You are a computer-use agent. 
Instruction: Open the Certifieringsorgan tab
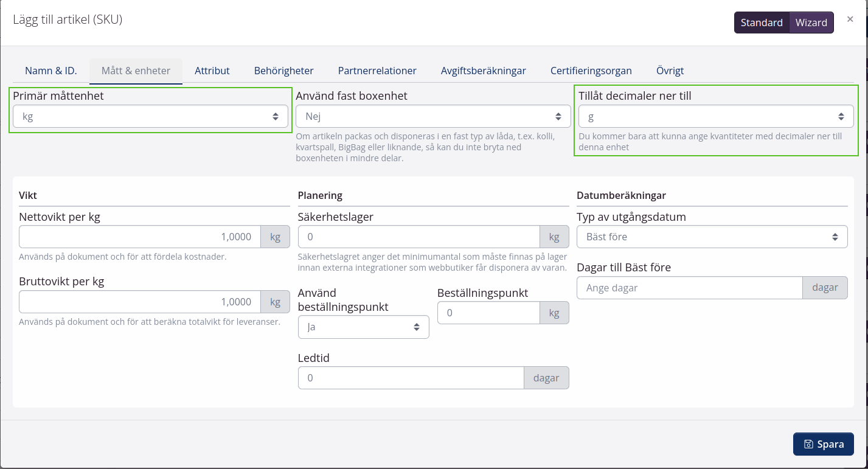(x=591, y=71)
